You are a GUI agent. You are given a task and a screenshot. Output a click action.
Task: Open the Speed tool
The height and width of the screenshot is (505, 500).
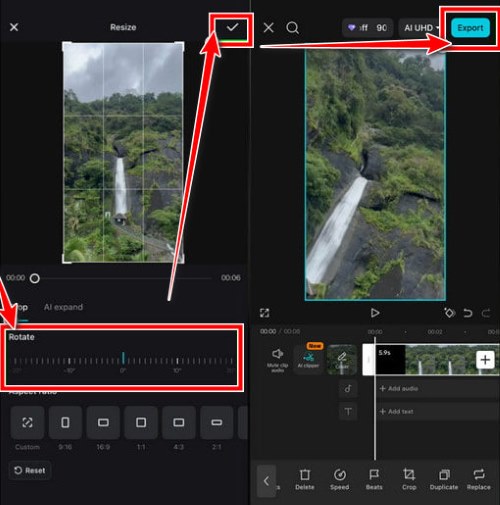coord(340,480)
